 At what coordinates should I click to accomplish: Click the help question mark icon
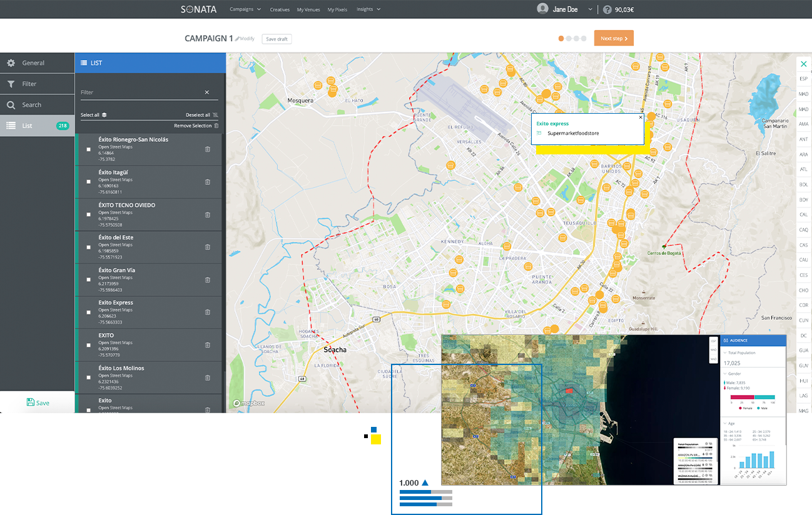point(607,9)
